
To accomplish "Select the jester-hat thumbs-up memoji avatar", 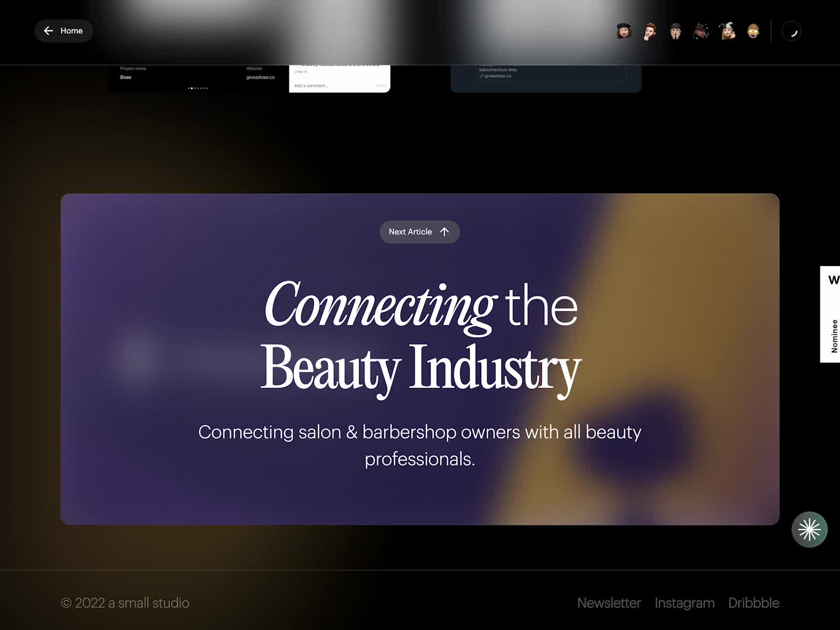I will tap(727, 31).
